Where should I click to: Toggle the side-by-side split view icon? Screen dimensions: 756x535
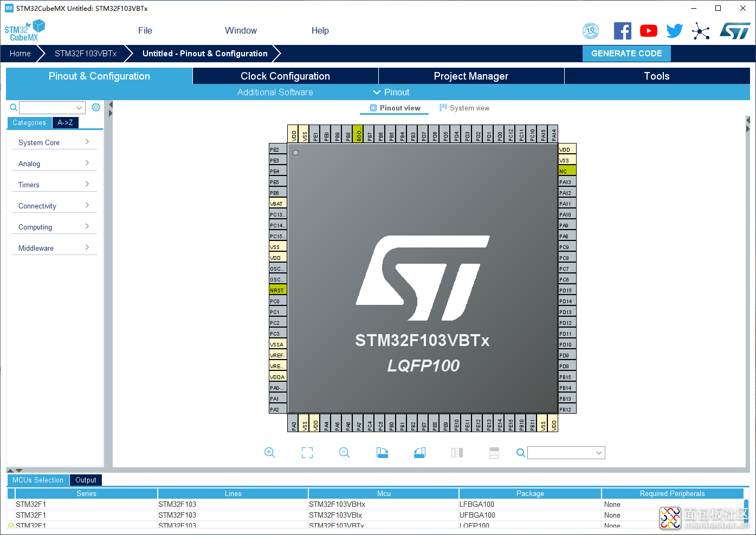coord(457,453)
